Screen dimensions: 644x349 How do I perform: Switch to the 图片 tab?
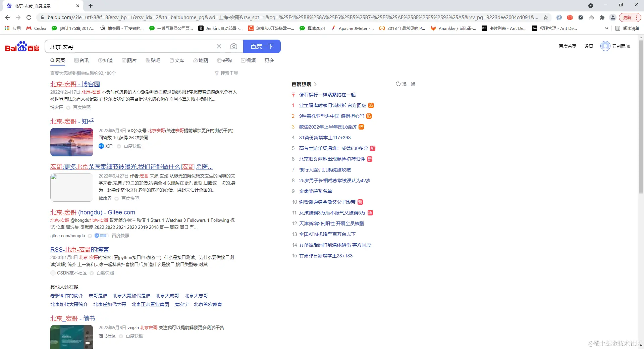[x=129, y=60]
